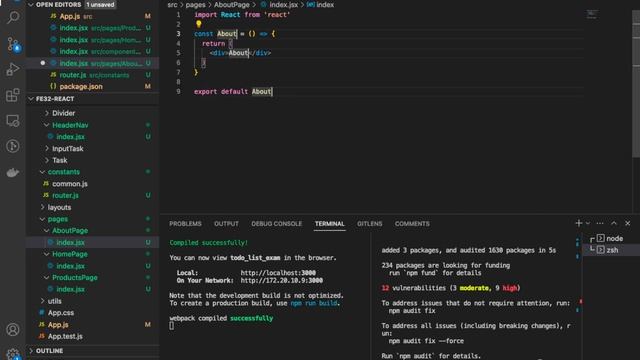
Task: Click the AboutPage breadcrumb segment
Action: tap(232, 5)
